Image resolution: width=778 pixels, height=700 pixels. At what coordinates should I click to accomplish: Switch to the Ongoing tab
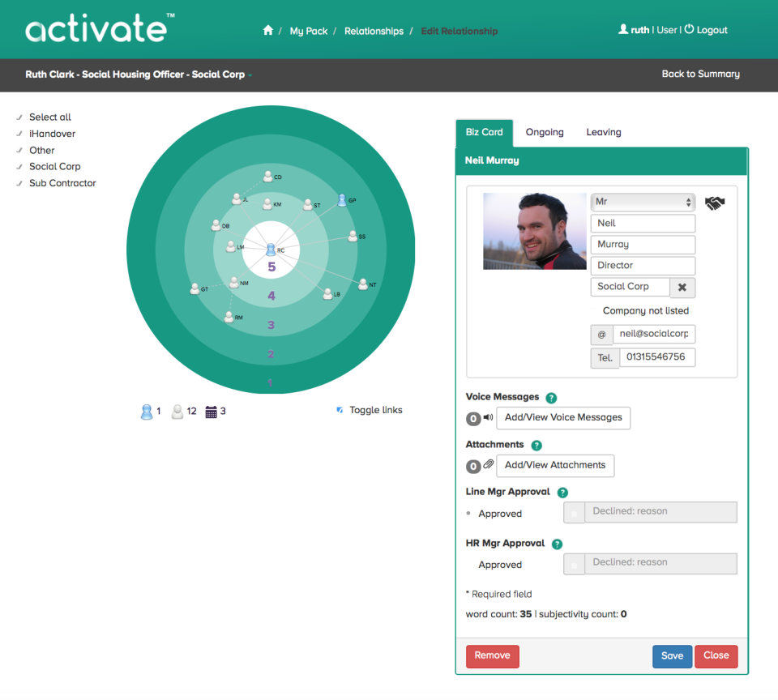pyautogui.click(x=545, y=132)
